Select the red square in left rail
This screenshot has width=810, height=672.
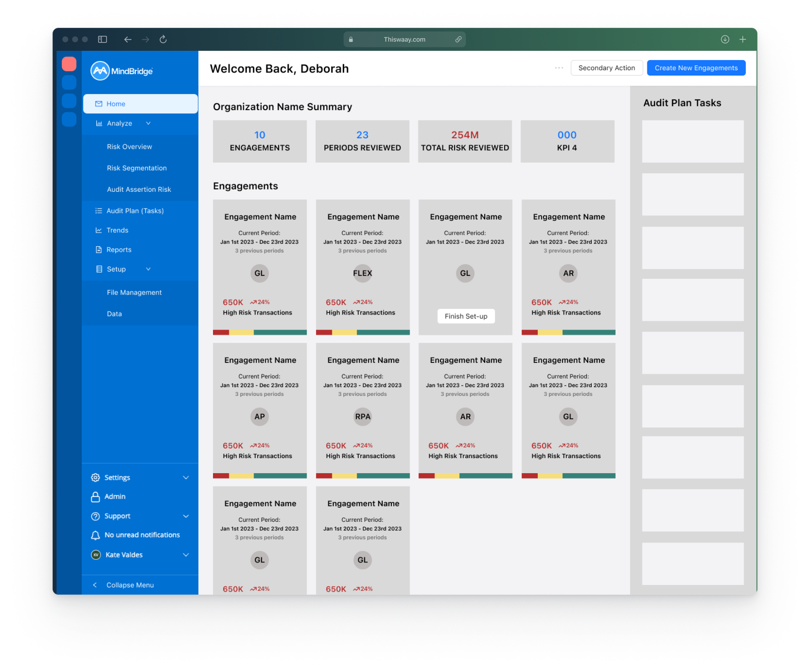(x=69, y=64)
